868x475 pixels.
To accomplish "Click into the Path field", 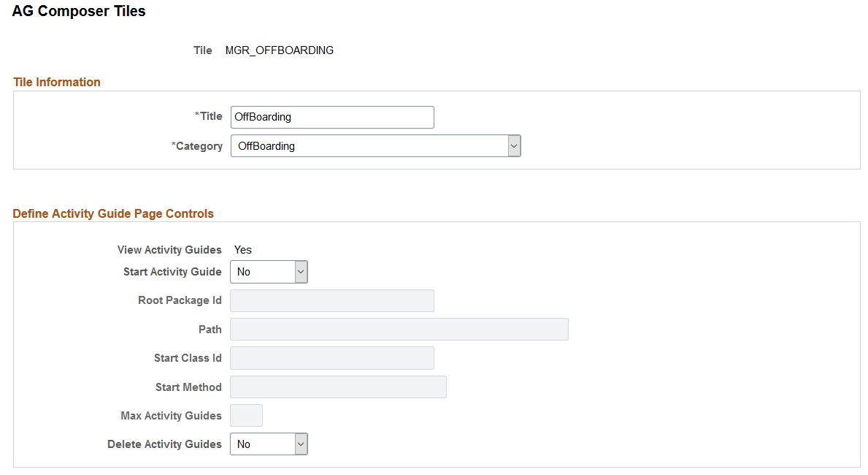I will pyautogui.click(x=399, y=330).
